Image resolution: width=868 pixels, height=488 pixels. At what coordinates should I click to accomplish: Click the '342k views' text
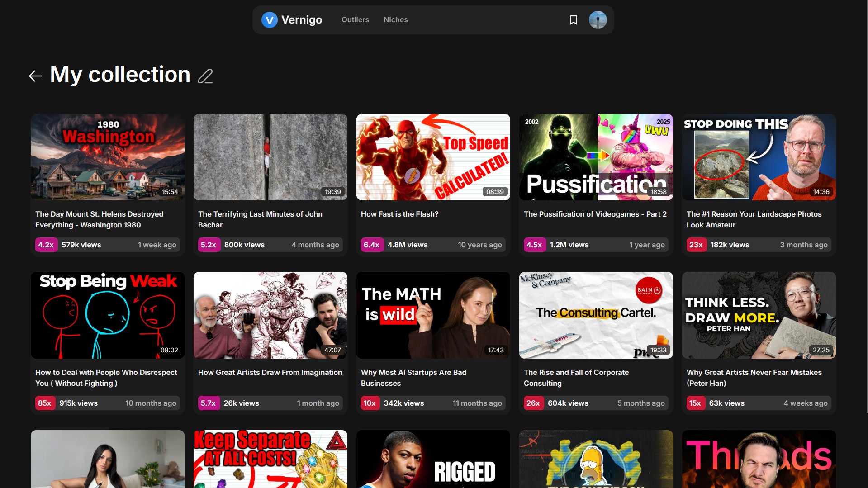[404, 403]
